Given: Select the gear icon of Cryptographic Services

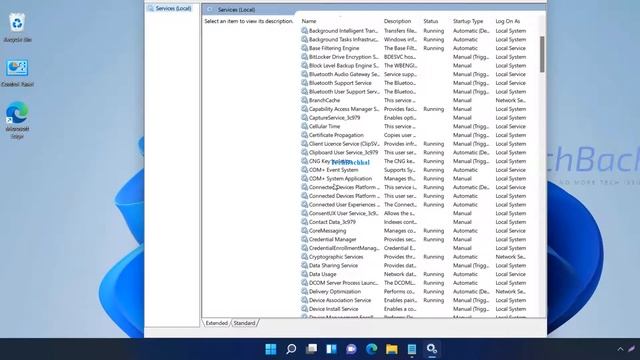Looking at the screenshot, I should pos(304,257).
